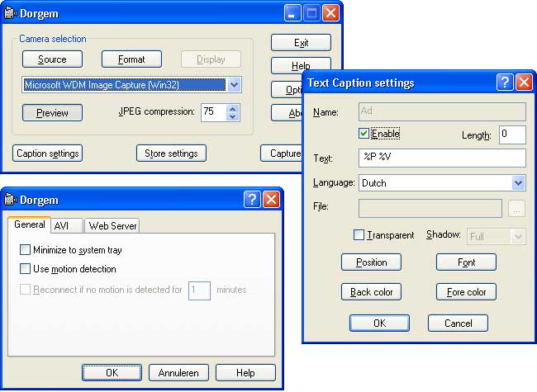
Task: Click the help question mark in Dorgem options dialog
Action: tap(252, 199)
